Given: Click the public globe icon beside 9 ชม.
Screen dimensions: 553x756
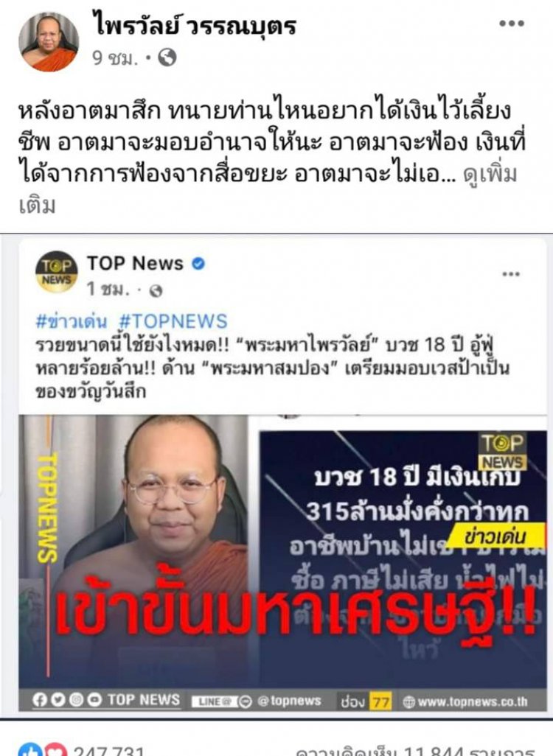Looking at the screenshot, I should point(167,57).
